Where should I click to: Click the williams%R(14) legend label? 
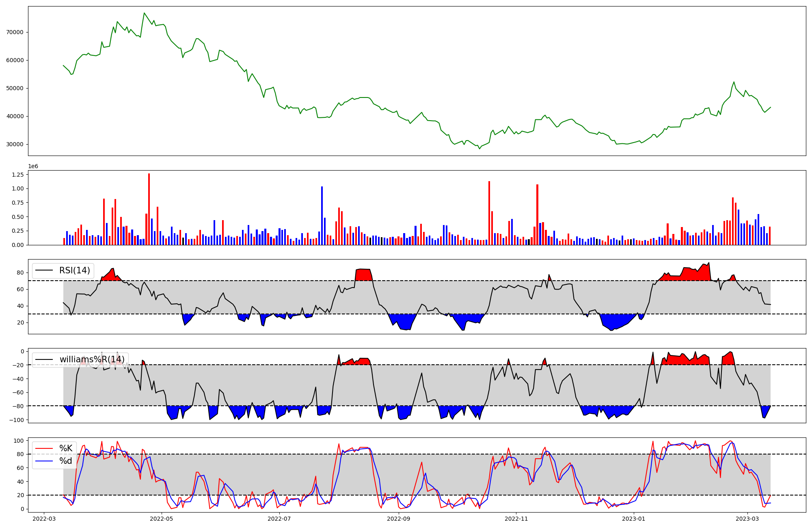point(92,359)
